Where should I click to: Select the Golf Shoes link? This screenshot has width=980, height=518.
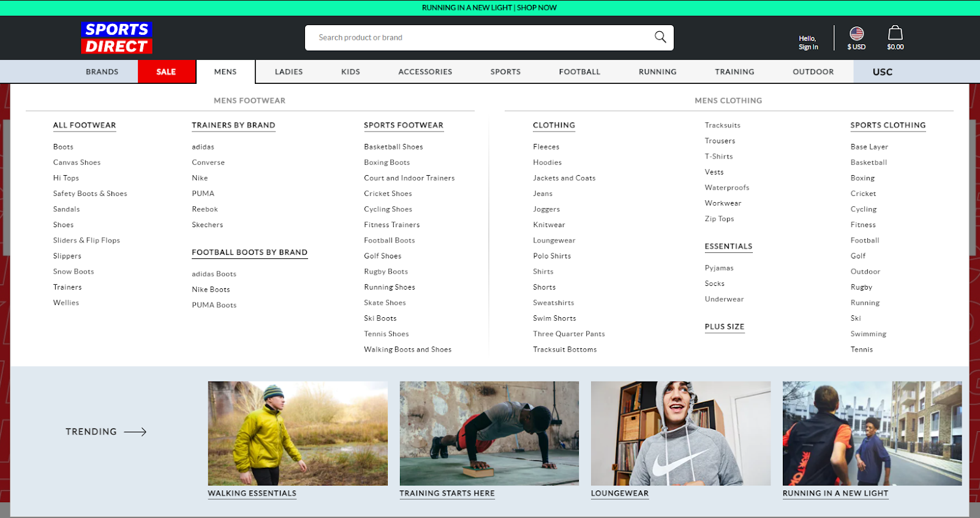tap(383, 256)
